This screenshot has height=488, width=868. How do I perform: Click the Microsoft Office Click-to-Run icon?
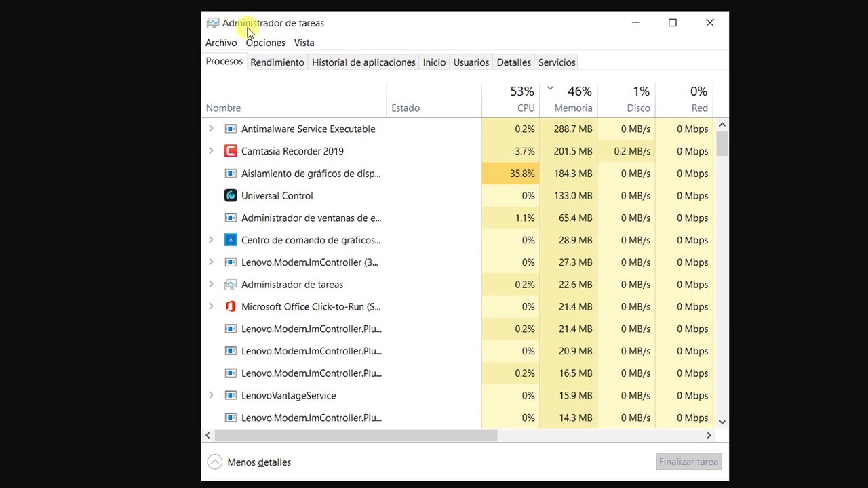tap(231, 306)
